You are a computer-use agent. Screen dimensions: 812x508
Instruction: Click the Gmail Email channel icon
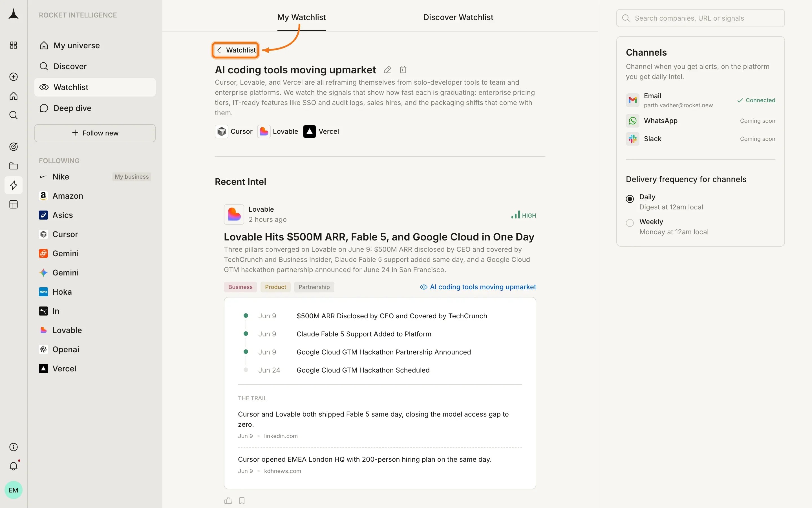(632, 100)
